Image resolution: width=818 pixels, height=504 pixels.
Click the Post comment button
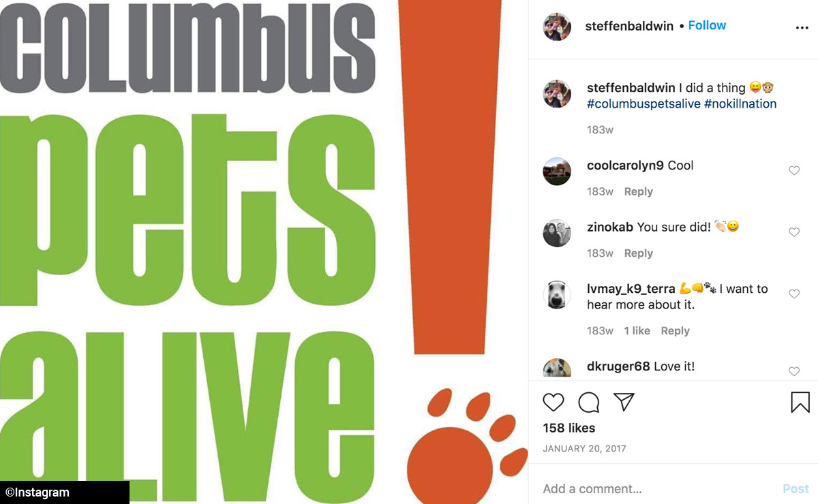796,489
